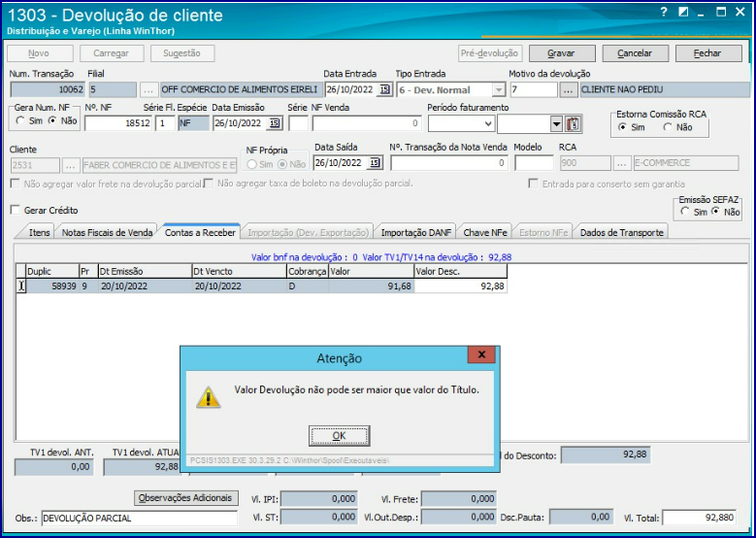Select Estorna Comissão RCA Não
Image resolution: width=756 pixels, height=538 pixels.
668,127
